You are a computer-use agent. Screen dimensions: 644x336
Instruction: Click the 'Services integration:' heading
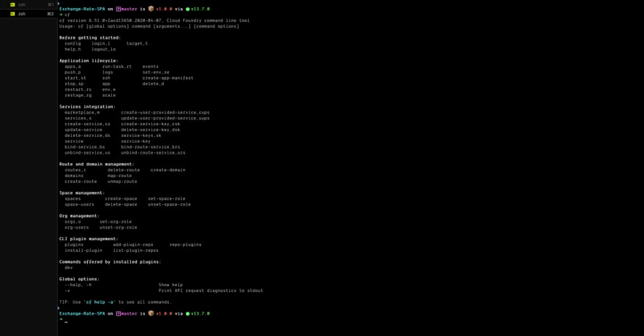pyautogui.click(x=87, y=106)
